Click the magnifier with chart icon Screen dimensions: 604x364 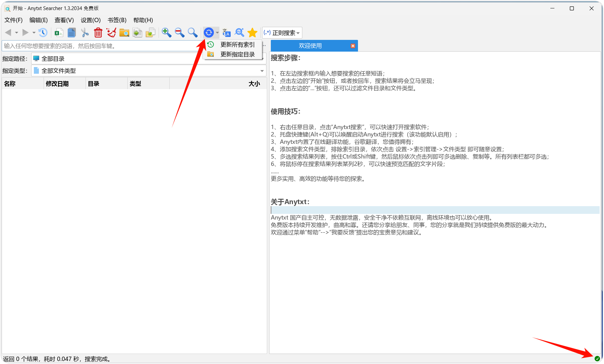(239, 33)
